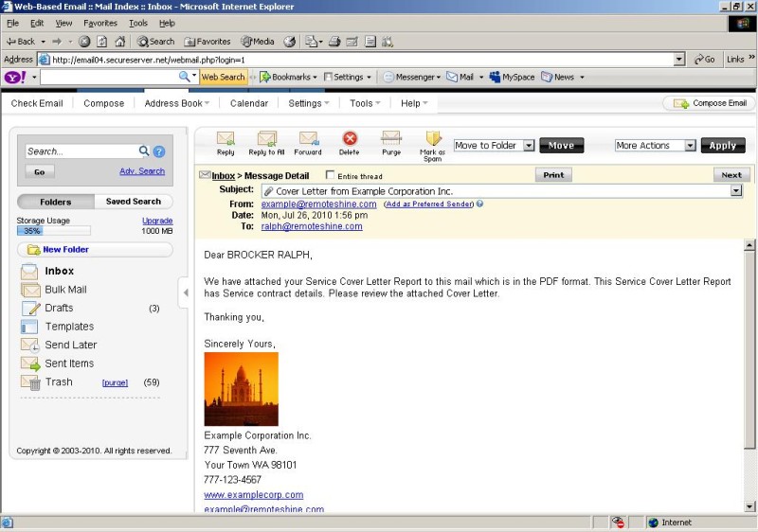Select the Folders toggle in sidebar
Viewport: 758px width, 532px height.
pyautogui.click(x=56, y=202)
